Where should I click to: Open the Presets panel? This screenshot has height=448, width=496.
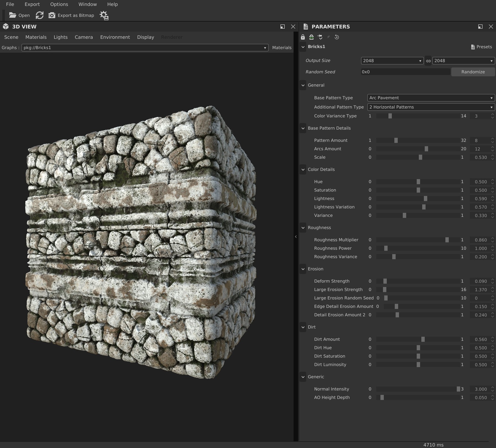tap(481, 47)
